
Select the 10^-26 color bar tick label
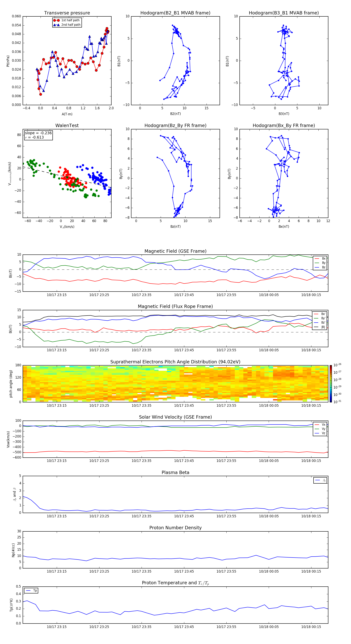tap(337, 365)
